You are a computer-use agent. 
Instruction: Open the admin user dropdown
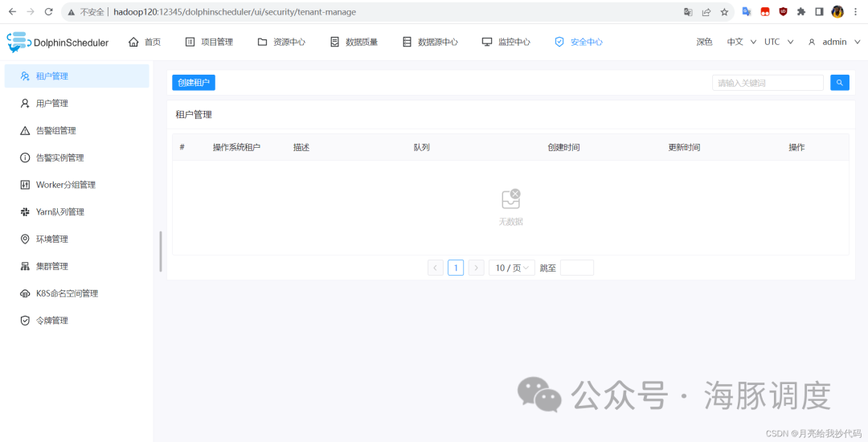pyautogui.click(x=834, y=42)
